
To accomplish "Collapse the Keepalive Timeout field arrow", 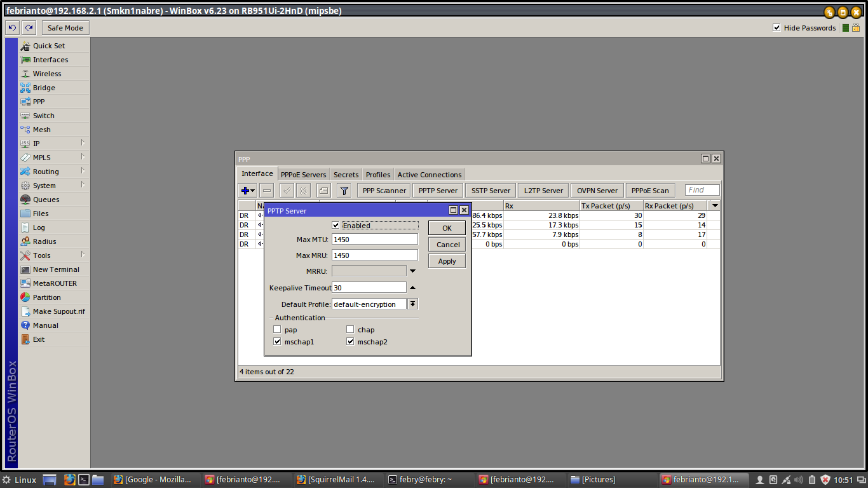I will [412, 288].
